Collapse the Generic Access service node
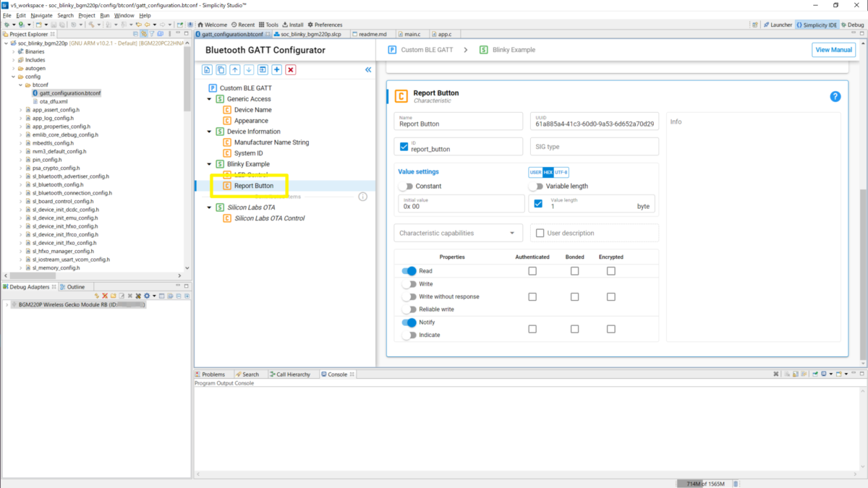 pyautogui.click(x=210, y=99)
